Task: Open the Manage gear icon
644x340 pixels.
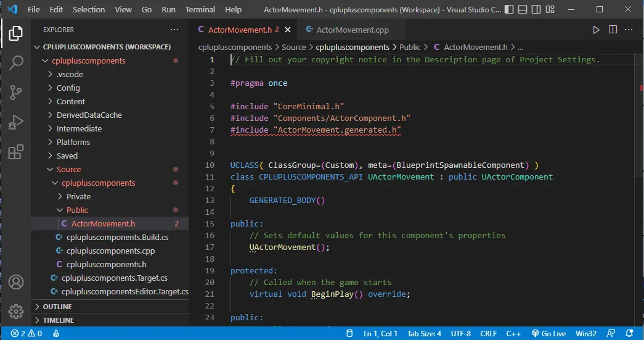Action: 16,312
